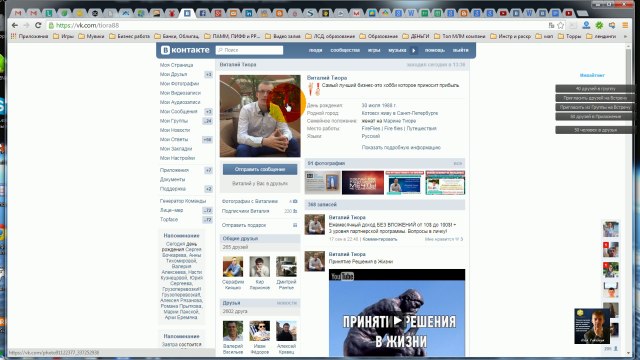Click the counter badge next to Мои Группы
Image resolution: width=640 pixels, height=360 pixels.
[x=208, y=121]
